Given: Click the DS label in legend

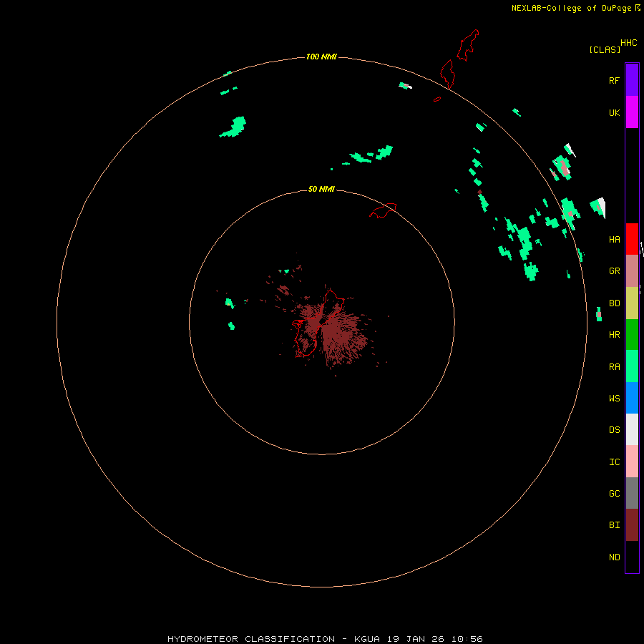Looking at the screenshot, I should tap(614, 430).
